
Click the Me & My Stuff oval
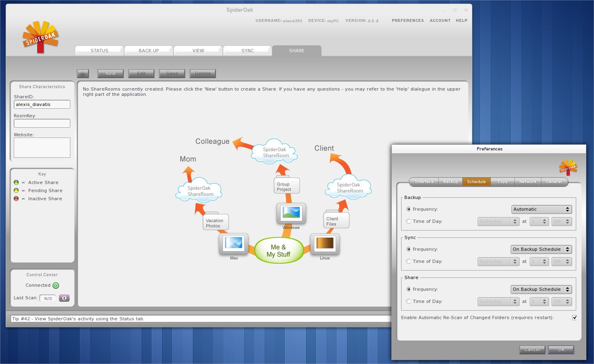click(279, 250)
